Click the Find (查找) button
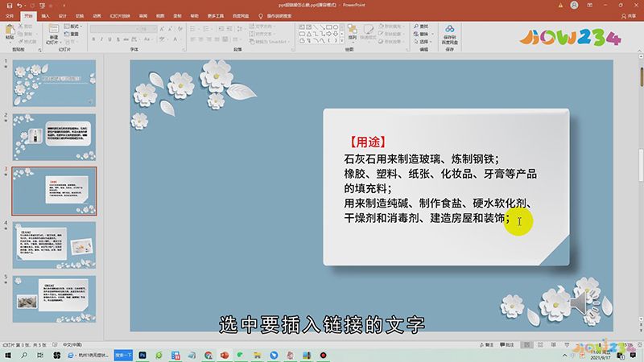 click(421, 27)
